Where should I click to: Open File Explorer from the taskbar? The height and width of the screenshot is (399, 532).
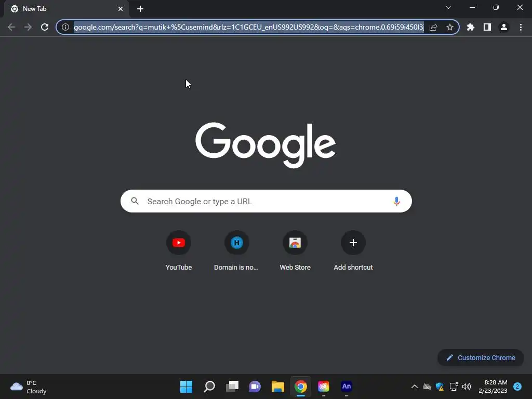pos(277,387)
